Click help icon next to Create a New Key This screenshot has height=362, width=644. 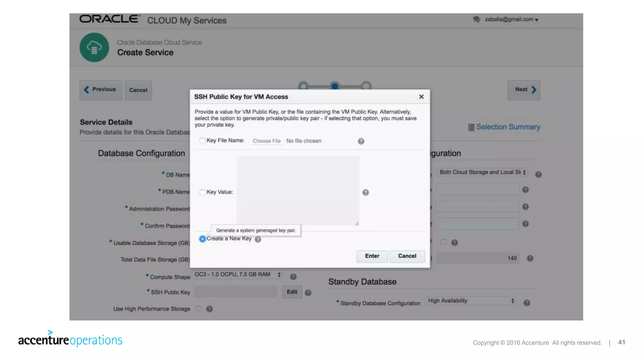click(x=258, y=240)
